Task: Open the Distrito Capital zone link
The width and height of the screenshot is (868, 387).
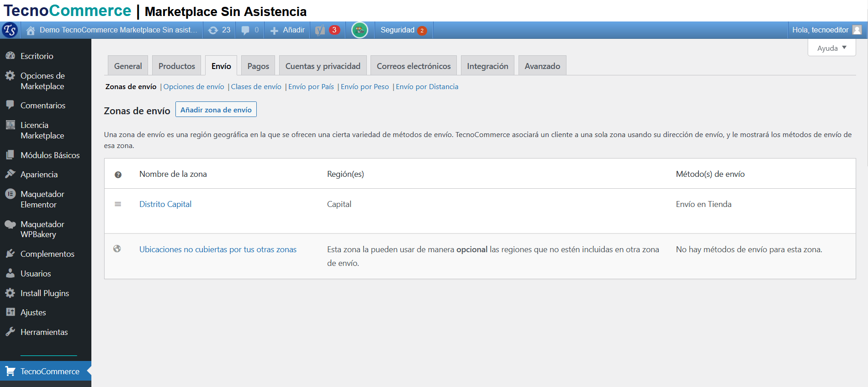Action: (165, 204)
